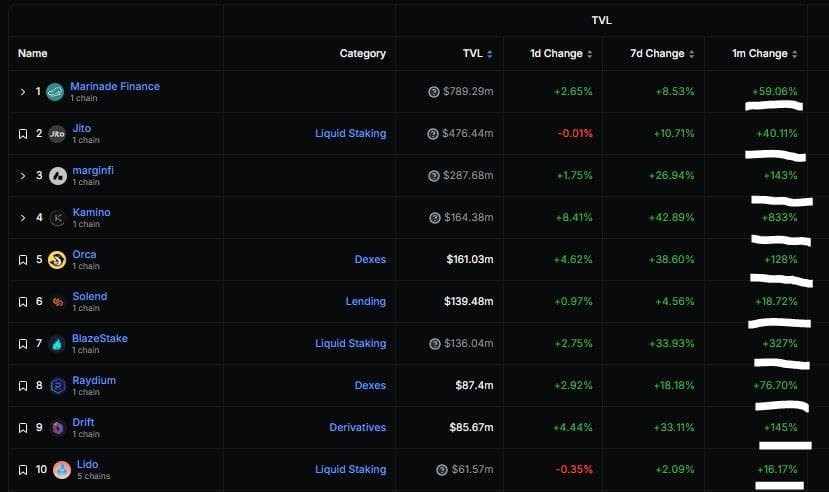Click the TVL group header at top
This screenshot has width=829, height=492.
point(602,20)
